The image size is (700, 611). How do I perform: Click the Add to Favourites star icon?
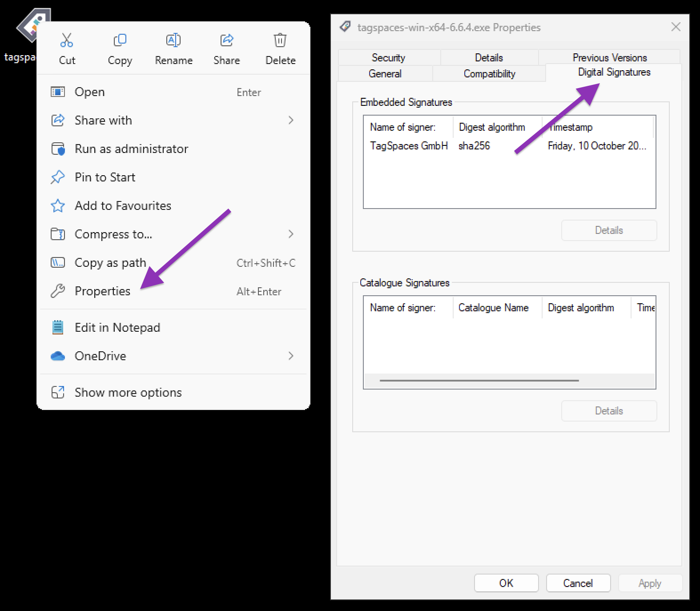[58, 205]
